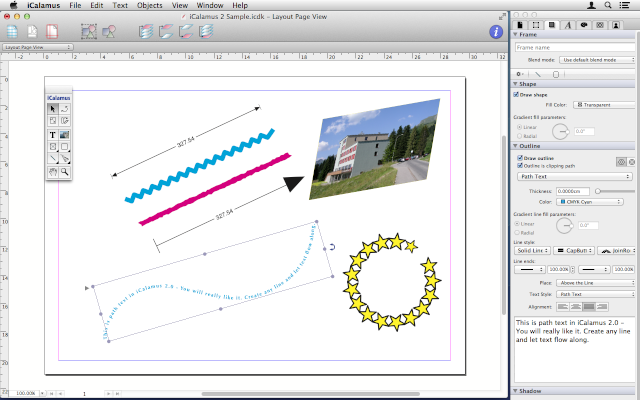The width and height of the screenshot is (640, 400).
Task: Open the text inspector tab with letter A
Action: pyautogui.click(x=569, y=24)
